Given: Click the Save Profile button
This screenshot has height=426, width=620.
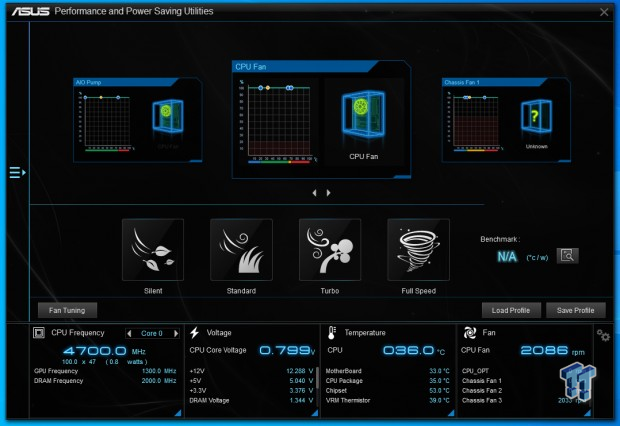Looking at the screenshot, I should click(x=576, y=311).
